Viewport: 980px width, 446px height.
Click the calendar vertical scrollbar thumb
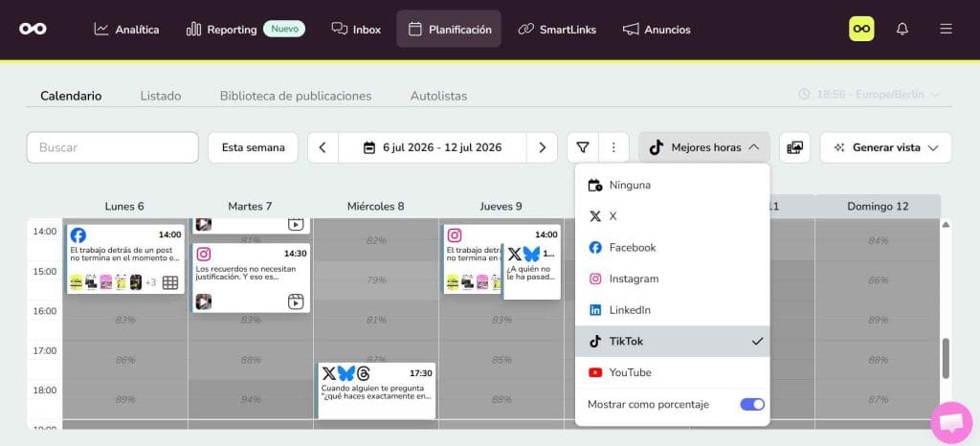pyautogui.click(x=946, y=358)
